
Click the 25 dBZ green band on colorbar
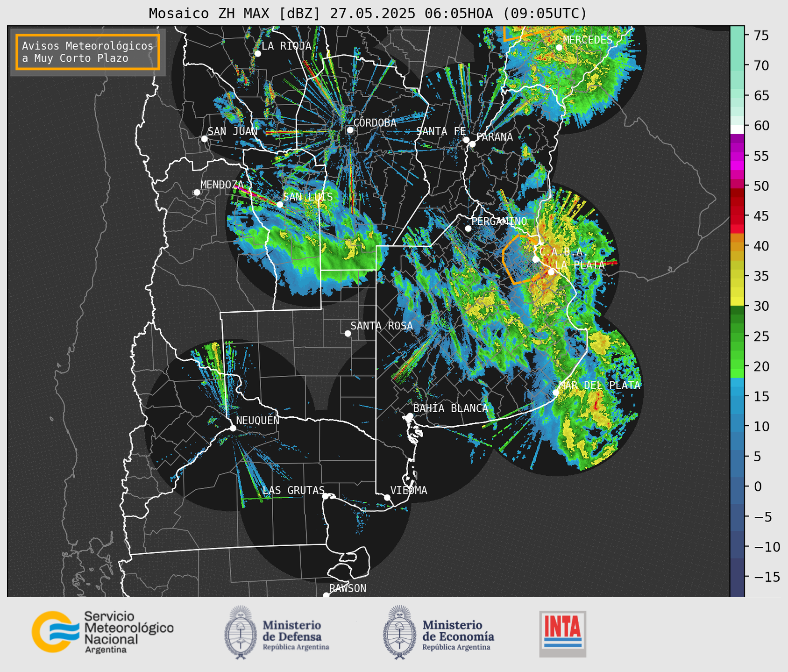(x=737, y=336)
